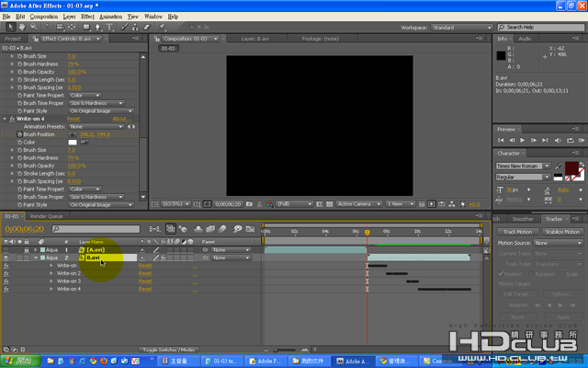Image resolution: width=588 pixels, height=368 pixels.
Task: Click Reset for Write-on 2 in timeline
Action: pos(145,273)
